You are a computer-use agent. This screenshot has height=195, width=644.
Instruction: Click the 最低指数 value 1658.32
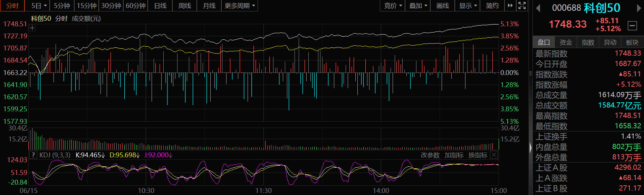[627, 126]
